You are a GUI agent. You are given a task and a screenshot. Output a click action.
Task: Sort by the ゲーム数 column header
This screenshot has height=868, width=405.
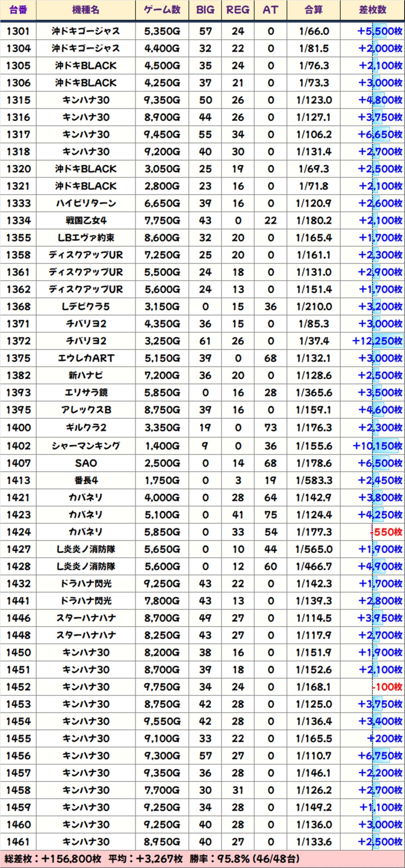[x=162, y=10]
